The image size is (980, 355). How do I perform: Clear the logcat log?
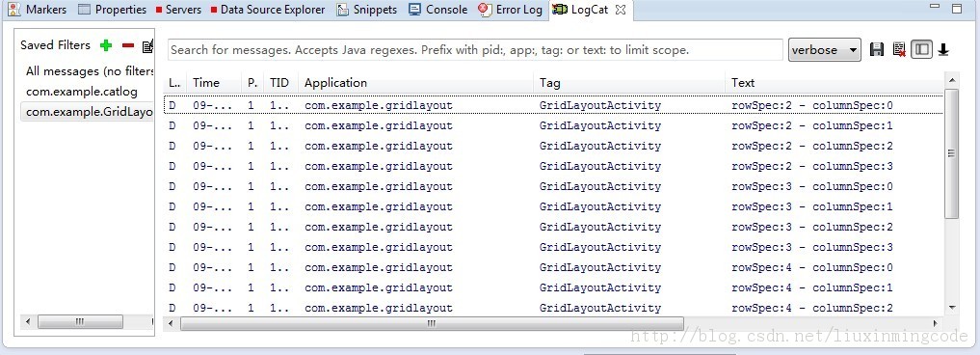899,49
